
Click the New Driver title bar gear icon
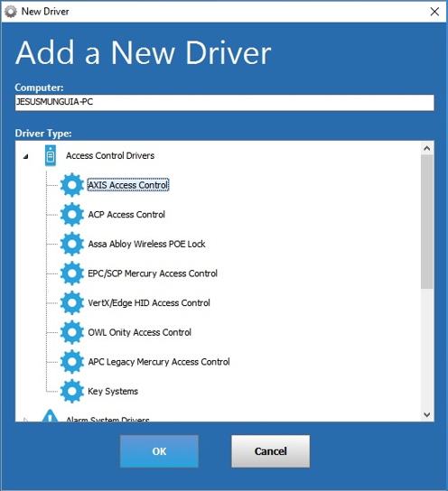pos(11,12)
